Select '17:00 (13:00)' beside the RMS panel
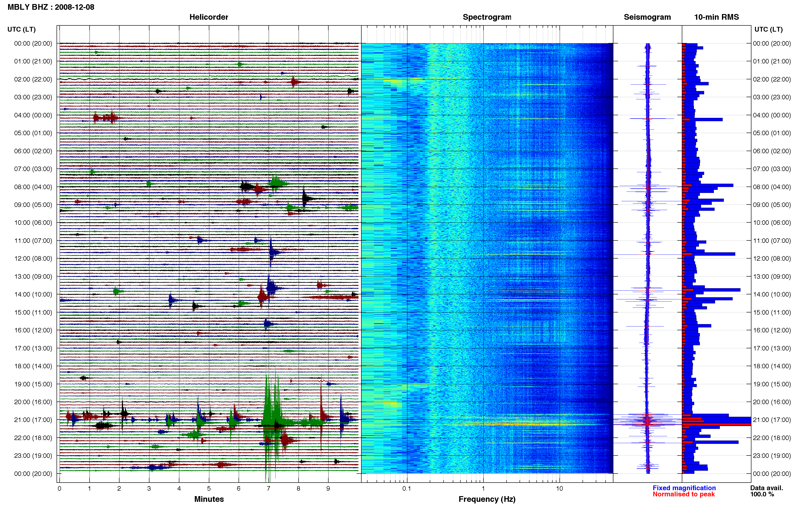The width and height of the screenshot is (812, 508). (x=772, y=348)
